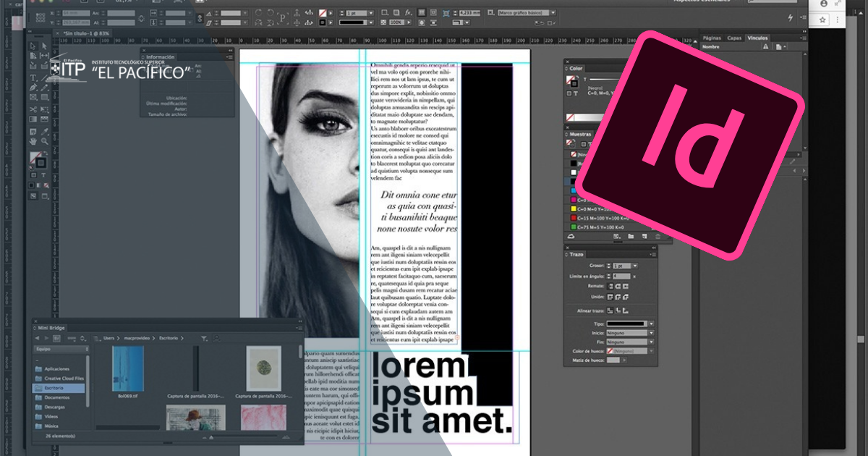
Task: Open the Documentos folder in Mini Bridge
Action: click(x=57, y=397)
